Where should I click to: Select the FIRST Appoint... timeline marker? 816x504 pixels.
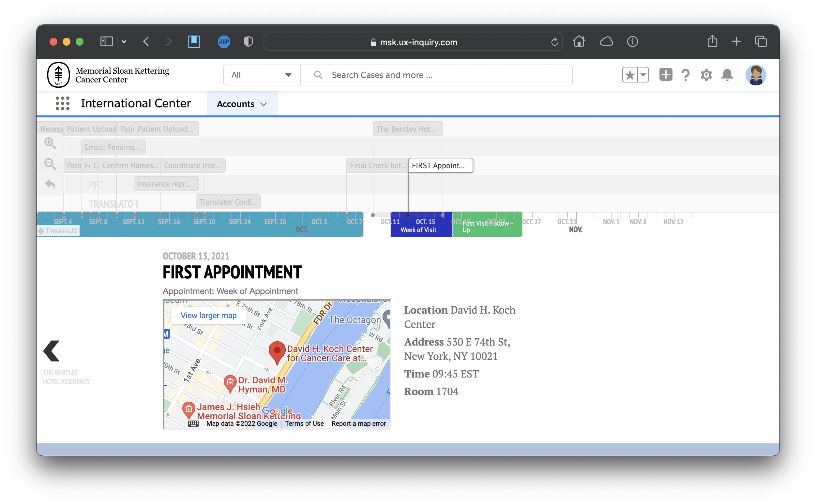coord(440,166)
